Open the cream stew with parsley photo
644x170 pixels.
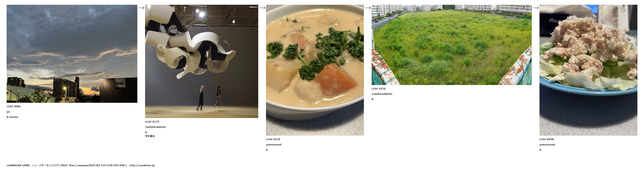pos(315,70)
